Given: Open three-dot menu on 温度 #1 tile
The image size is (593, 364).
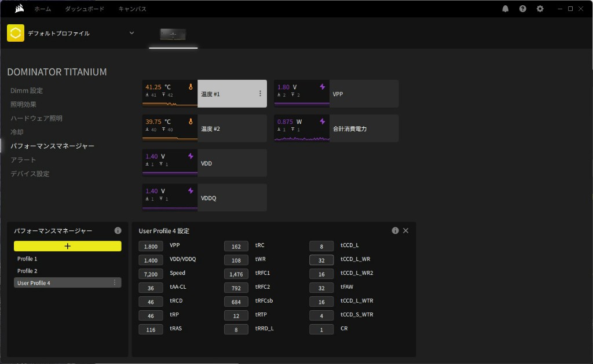Looking at the screenshot, I should click(260, 94).
